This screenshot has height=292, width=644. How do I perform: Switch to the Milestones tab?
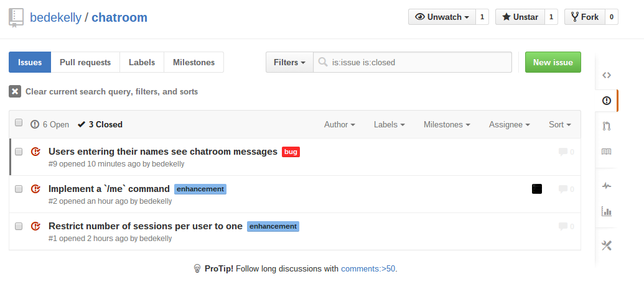coord(194,62)
